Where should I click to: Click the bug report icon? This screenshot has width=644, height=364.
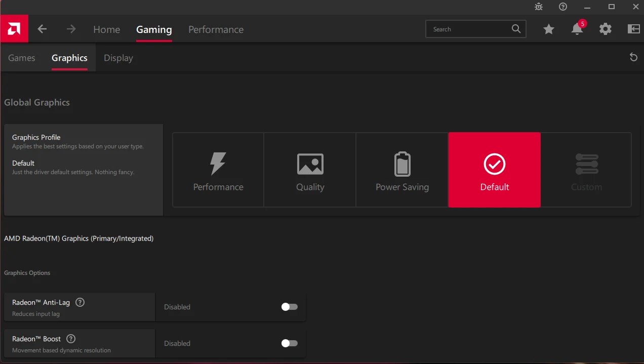[538, 7]
